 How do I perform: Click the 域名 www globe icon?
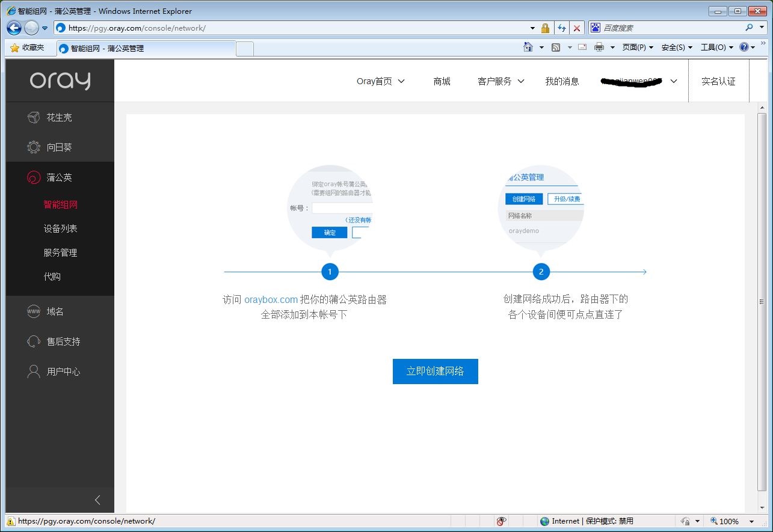(34, 311)
